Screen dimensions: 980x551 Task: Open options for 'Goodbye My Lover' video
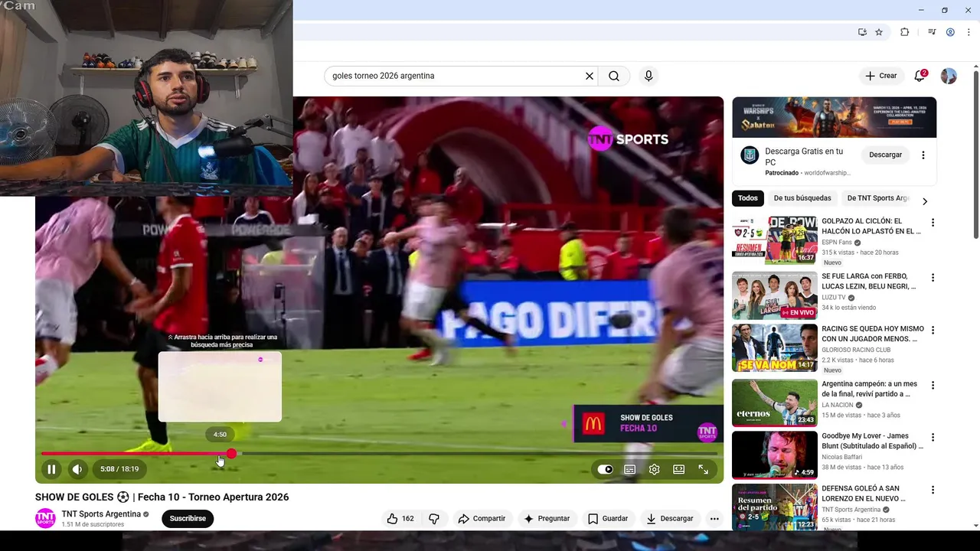coord(933,438)
